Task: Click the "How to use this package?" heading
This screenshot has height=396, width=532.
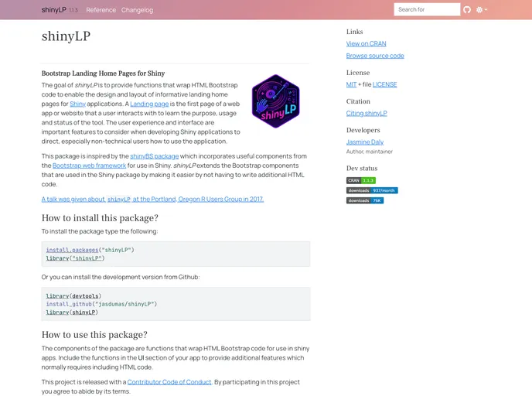Action: [94, 335]
